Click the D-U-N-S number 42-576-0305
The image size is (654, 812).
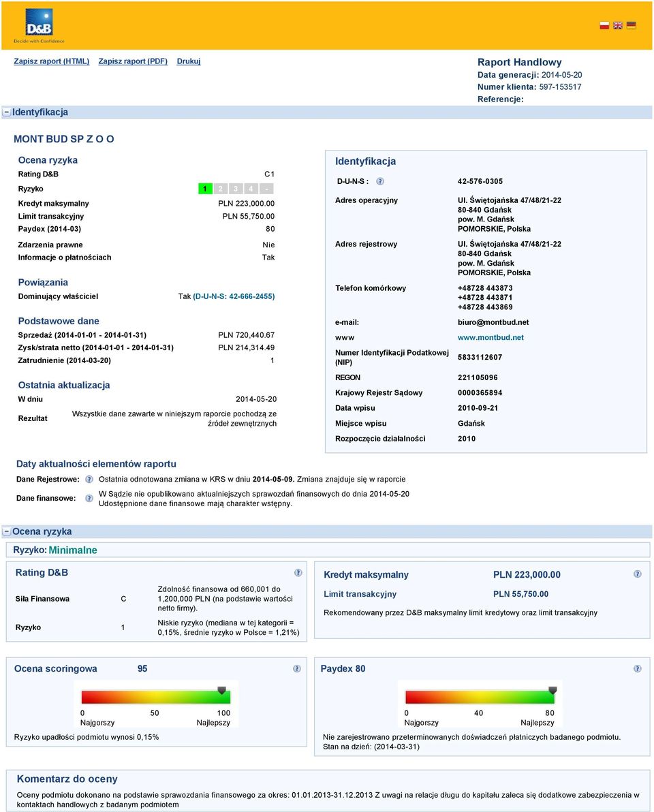point(480,182)
